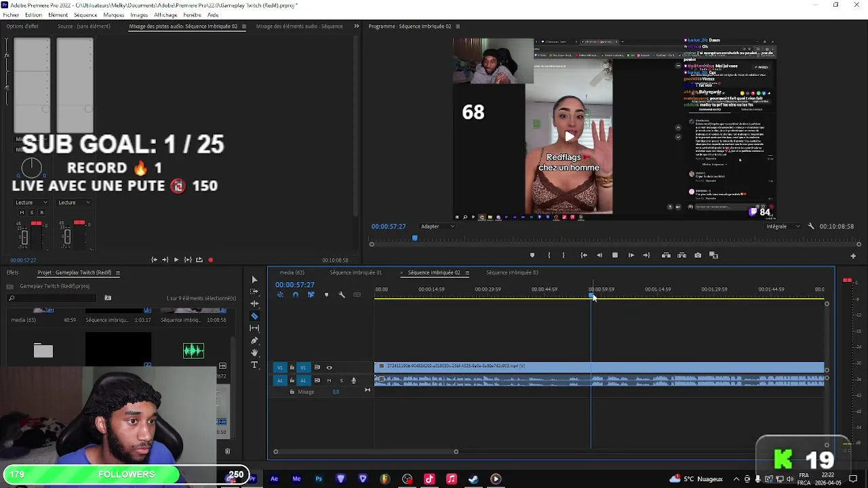
Task: Toggle loop button in audio mixer
Action: pos(199,260)
